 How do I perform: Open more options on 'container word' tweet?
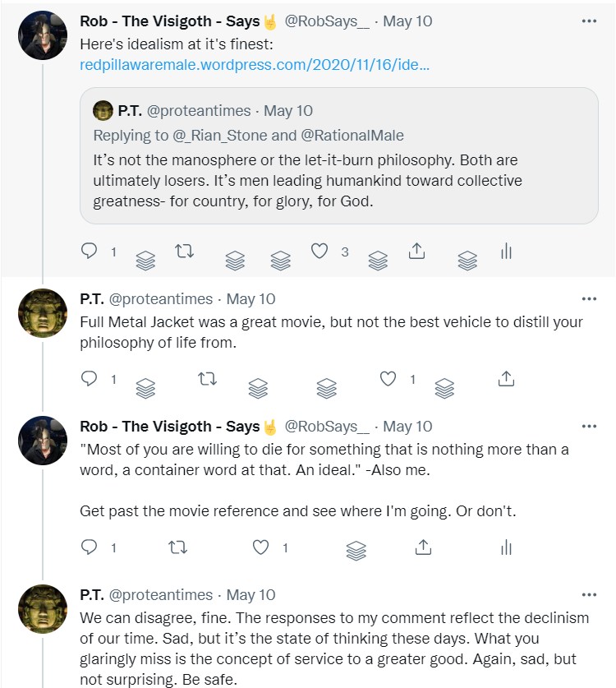click(x=589, y=427)
